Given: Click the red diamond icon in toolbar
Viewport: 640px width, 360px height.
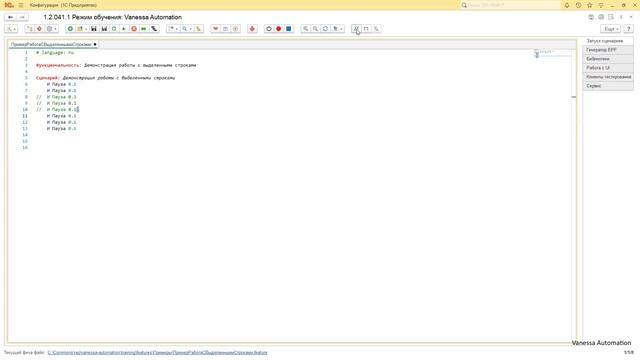Looking at the screenshot, I should (x=39, y=29).
